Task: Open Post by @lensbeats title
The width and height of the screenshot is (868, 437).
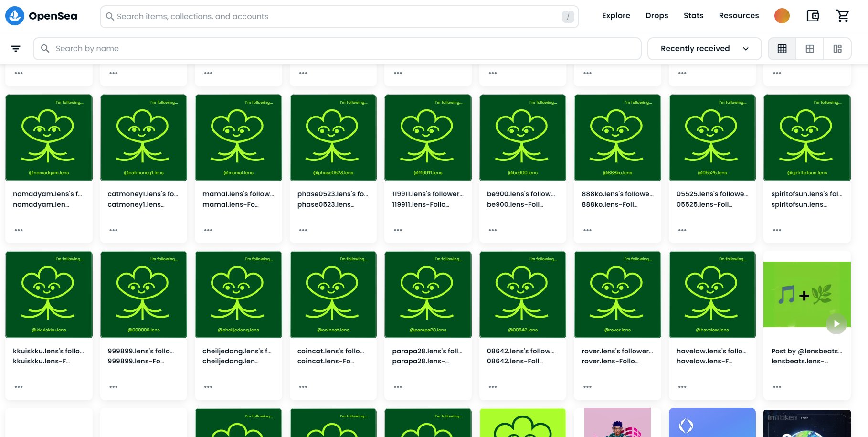Action: click(807, 351)
